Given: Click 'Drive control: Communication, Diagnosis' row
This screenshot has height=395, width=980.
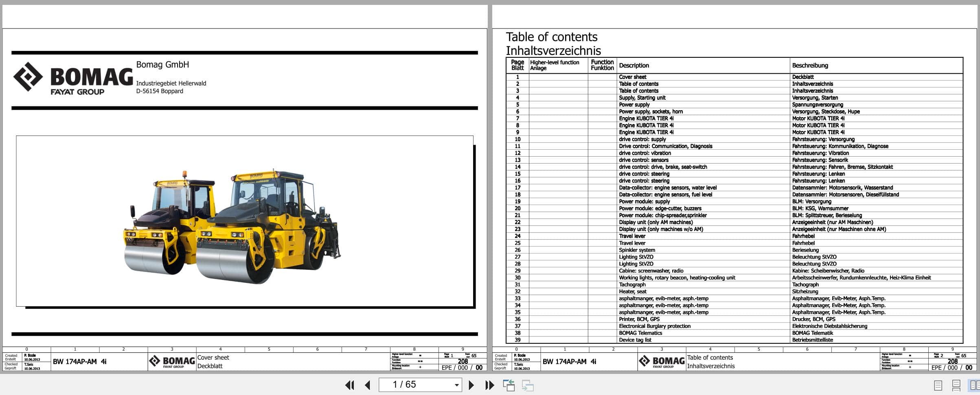Looking at the screenshot, I should [x=665, y=146].
